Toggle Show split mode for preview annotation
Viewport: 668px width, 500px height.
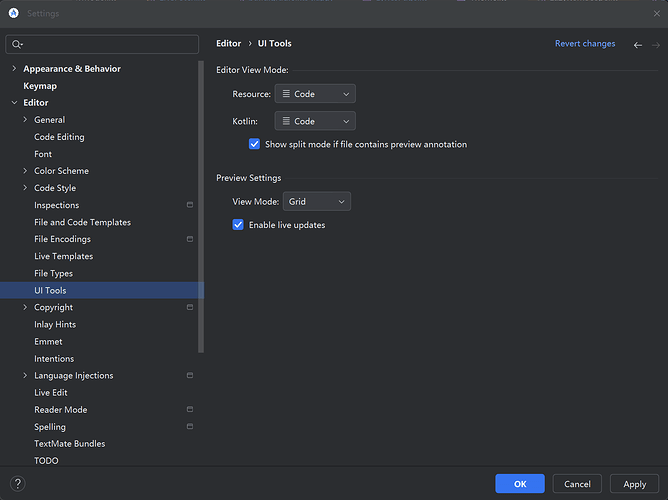point(254,144)
